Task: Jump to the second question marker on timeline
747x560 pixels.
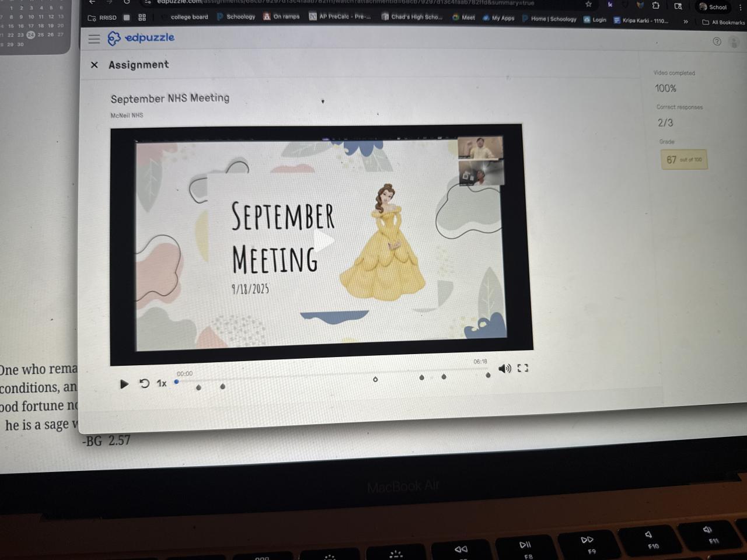Action: click(222, 386)
